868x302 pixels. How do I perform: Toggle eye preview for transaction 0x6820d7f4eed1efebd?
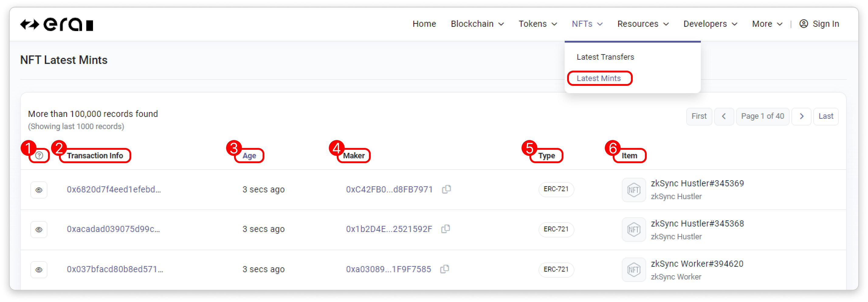click(39, 190)
